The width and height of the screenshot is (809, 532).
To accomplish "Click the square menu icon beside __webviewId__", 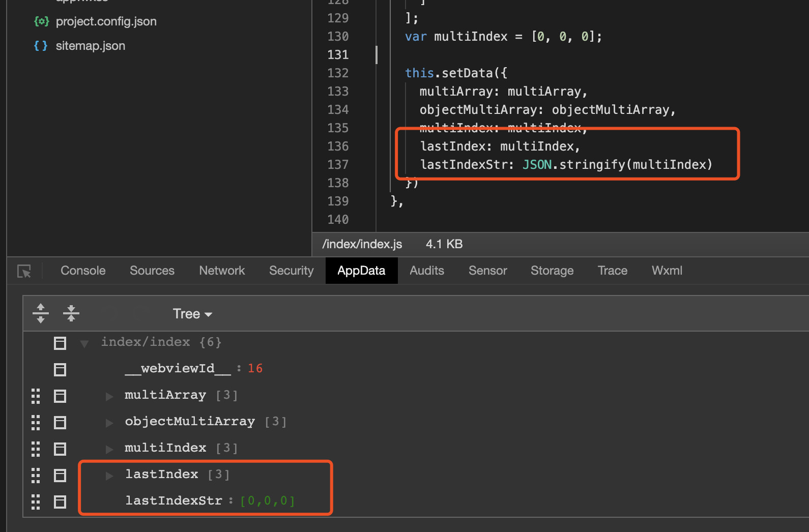I will coord(60,369).
